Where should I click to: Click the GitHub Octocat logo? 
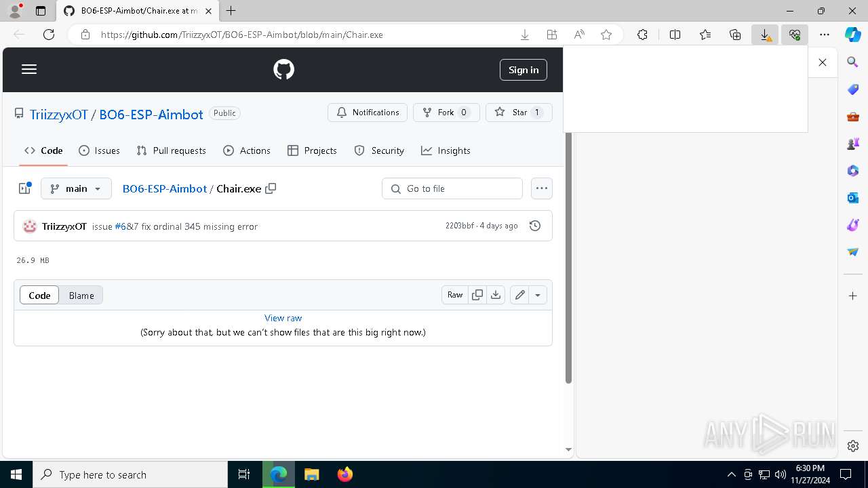[283, 69]
